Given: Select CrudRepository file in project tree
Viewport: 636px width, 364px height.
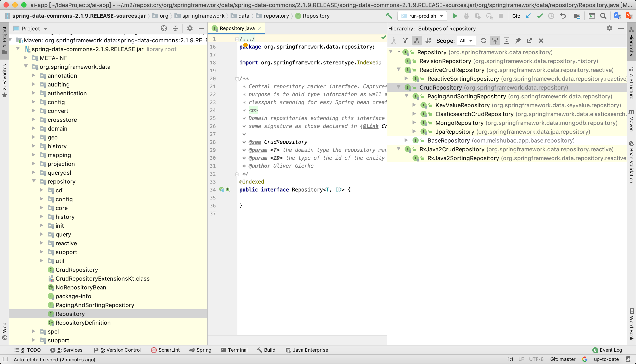Looking at the screenshot, I should pyautogui.click(x=77, y=270).
